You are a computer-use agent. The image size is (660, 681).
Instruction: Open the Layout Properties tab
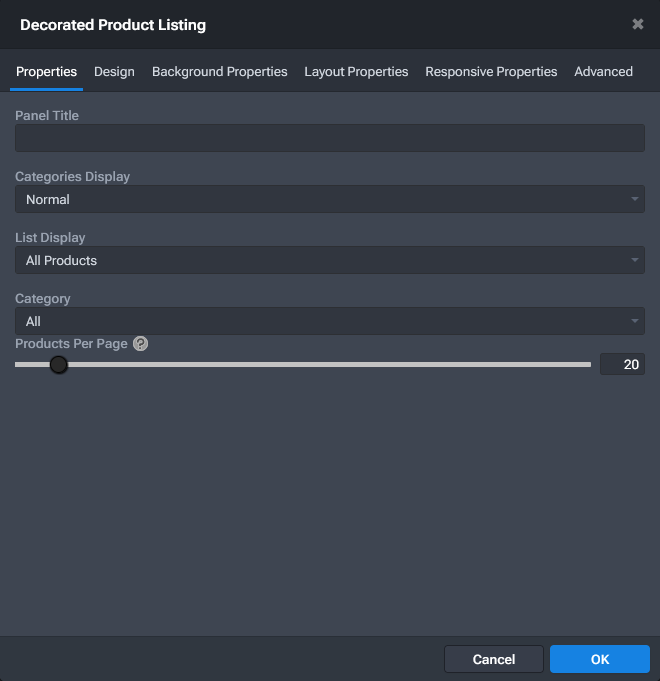point(356,72)
